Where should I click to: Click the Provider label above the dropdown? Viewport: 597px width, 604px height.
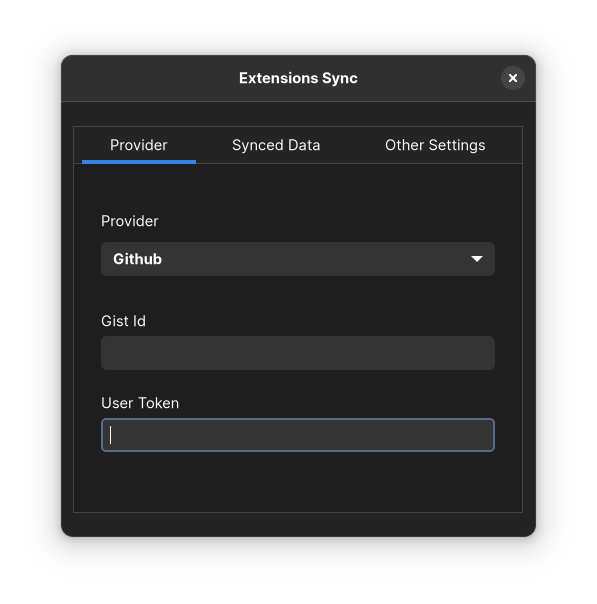129,221
